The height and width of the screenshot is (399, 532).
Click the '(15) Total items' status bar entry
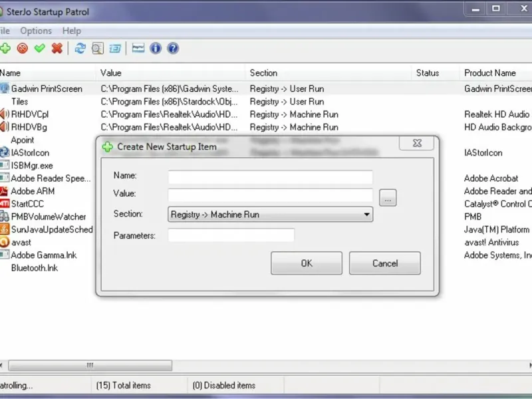(x=123, y=386)
